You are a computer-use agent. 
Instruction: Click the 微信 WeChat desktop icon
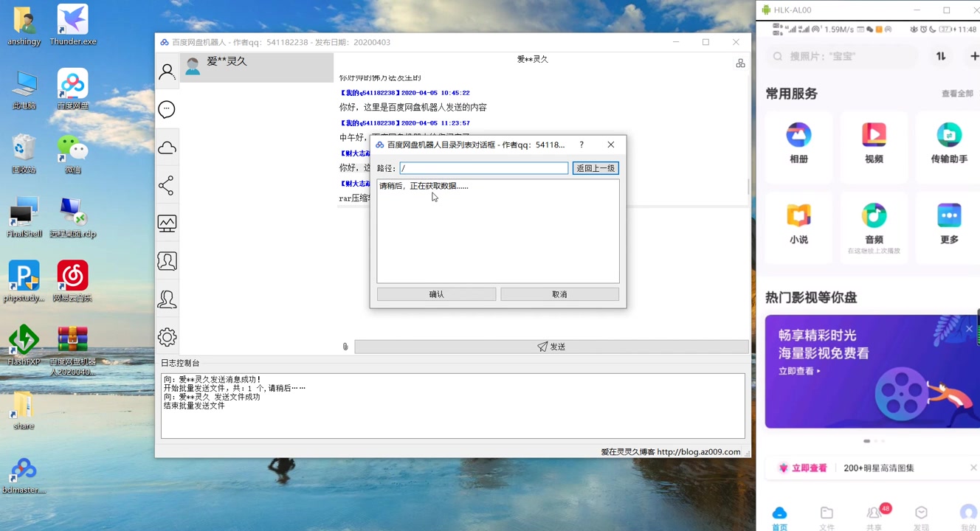73,153
